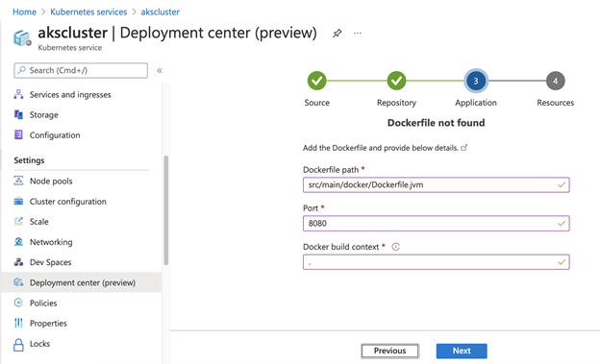The image size is (600, 364).
Task: Open the more options ellipsis in header
Action: tap(358, 34)
